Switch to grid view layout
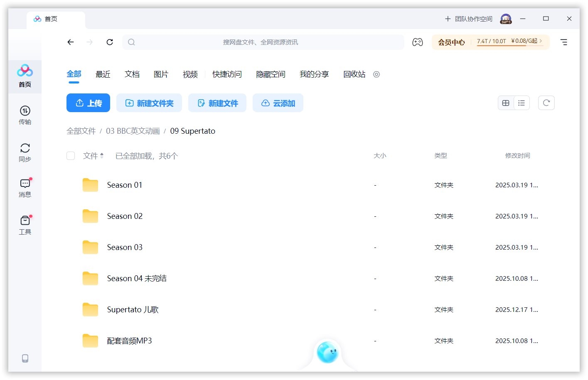The image size is (588, 380). (505, 103)
